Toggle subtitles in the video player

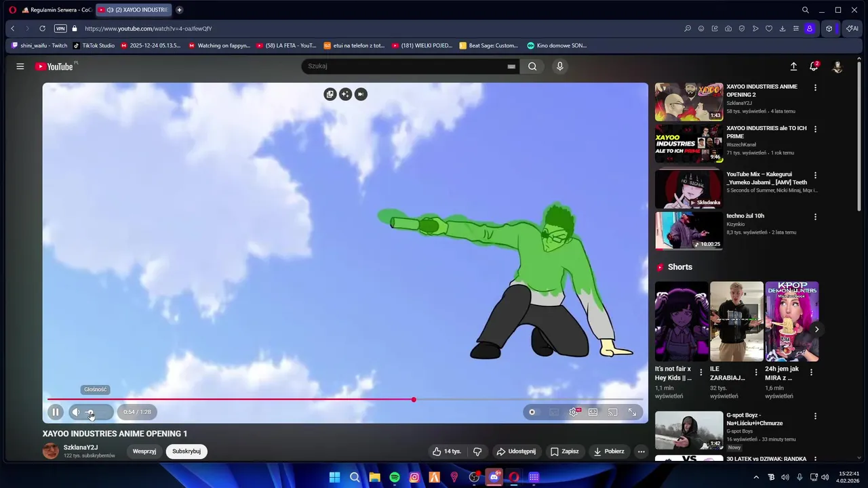[x=554, y=412]
